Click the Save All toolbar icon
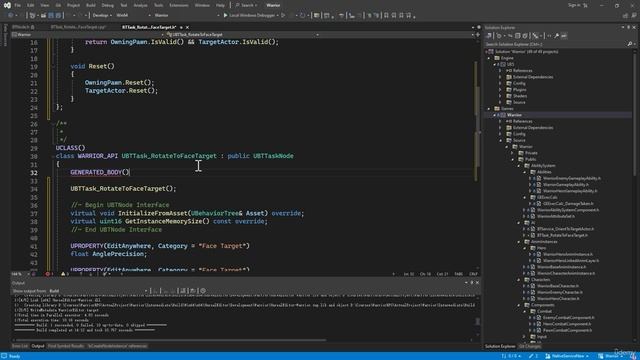This screenshot has height=360, width=640. (x=58, y=16)
